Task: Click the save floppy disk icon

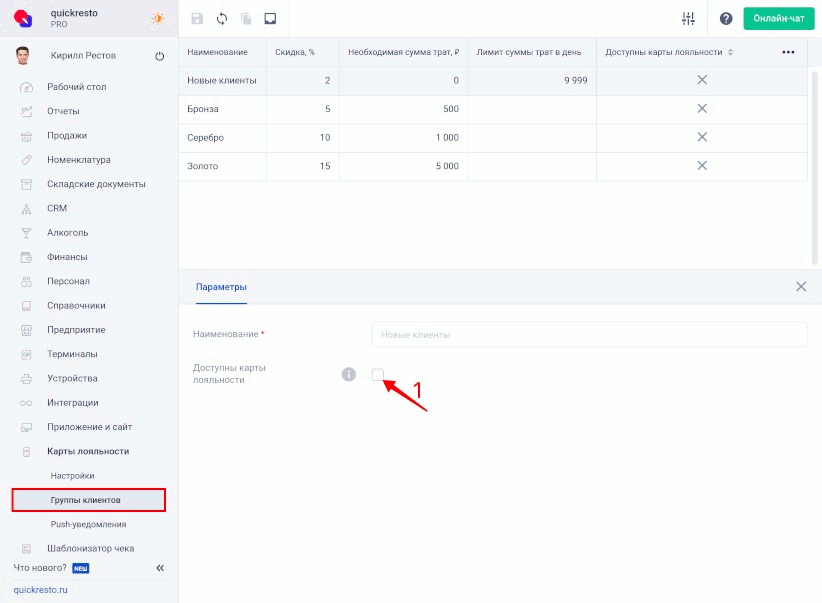Action: 197,19
